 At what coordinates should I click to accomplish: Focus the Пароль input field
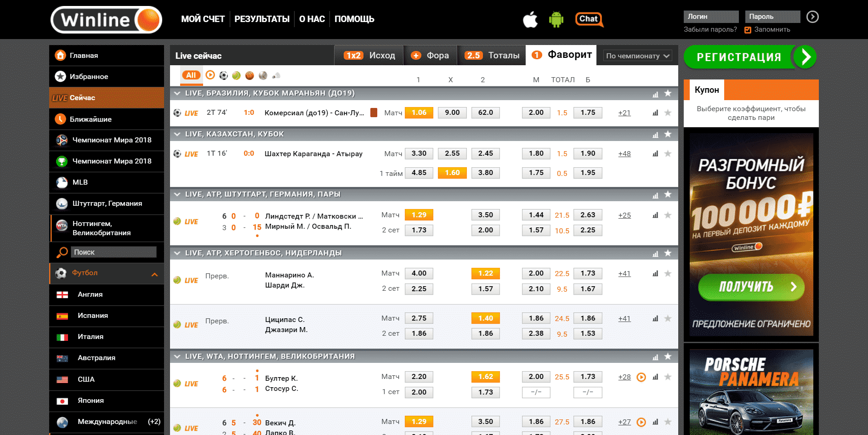[x=772, y=17]
